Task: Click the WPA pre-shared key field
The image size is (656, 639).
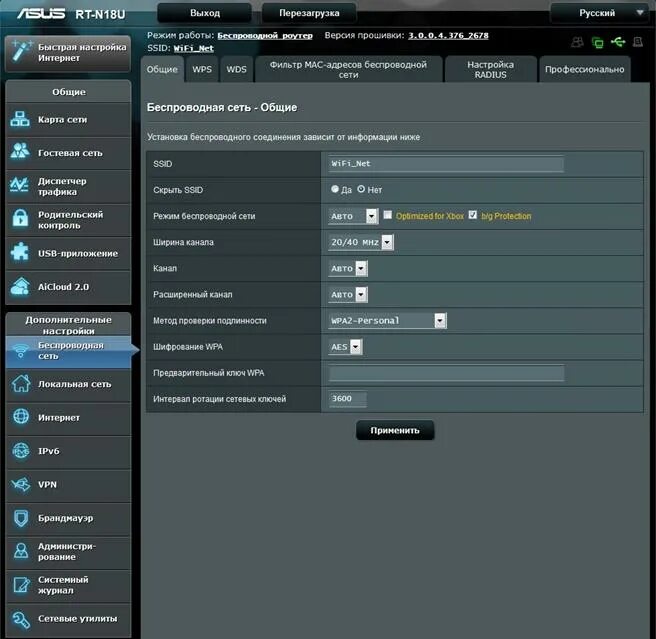Action: (x=446, y=373)
